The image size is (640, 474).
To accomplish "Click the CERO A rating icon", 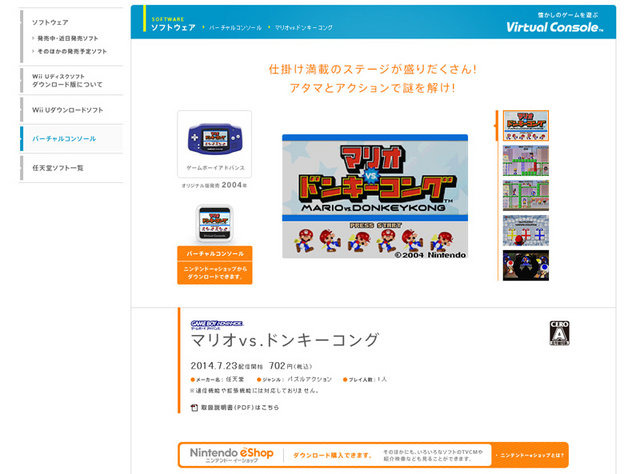I will tap(559, 333).
